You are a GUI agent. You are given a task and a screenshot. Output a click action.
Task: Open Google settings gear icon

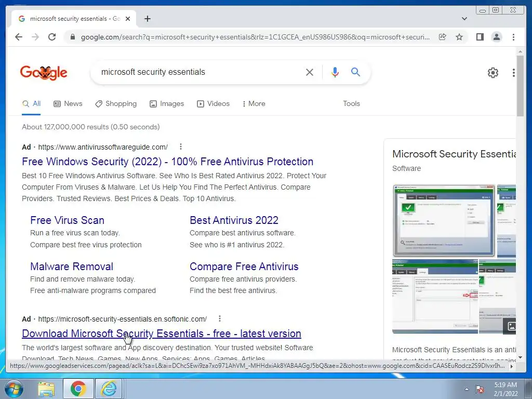(x=493, y=72)
